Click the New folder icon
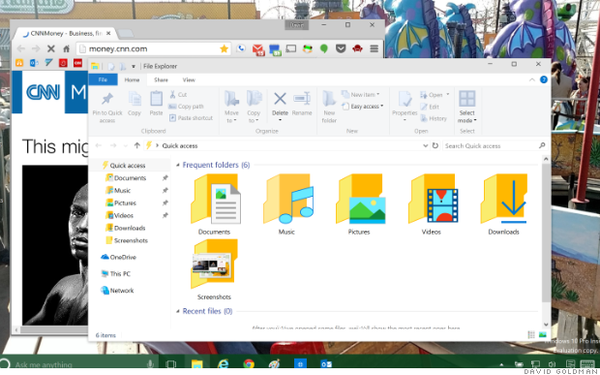600x375 pixels. pyautogui.click(x=329, y=99)
